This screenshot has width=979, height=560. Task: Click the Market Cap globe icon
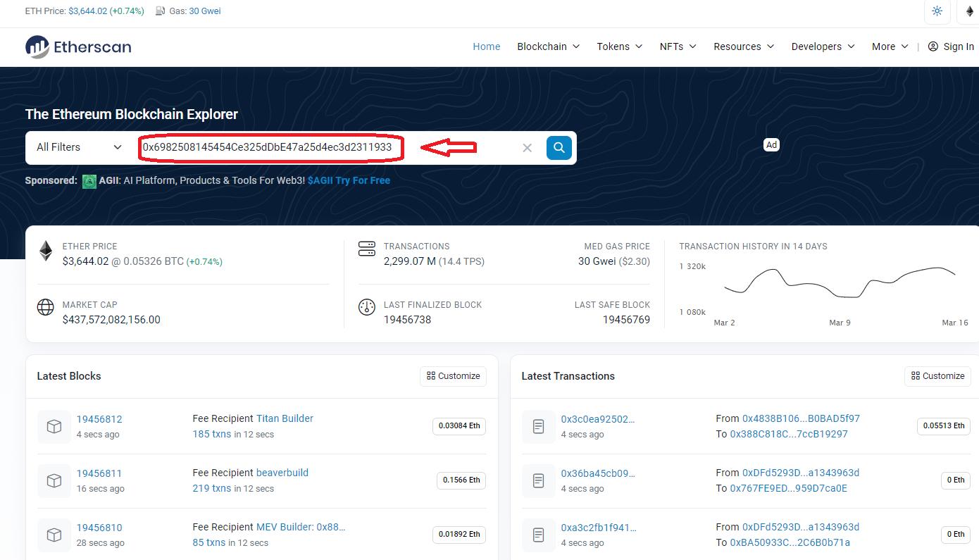(46, 308)
